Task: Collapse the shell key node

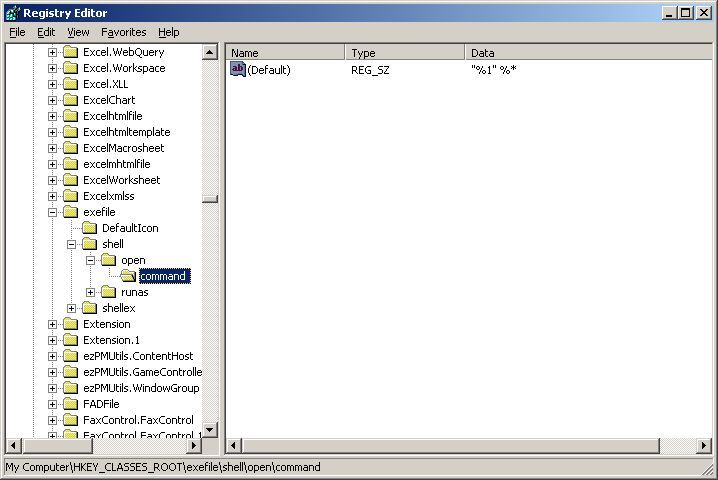Action: click(x=72, y=244)
